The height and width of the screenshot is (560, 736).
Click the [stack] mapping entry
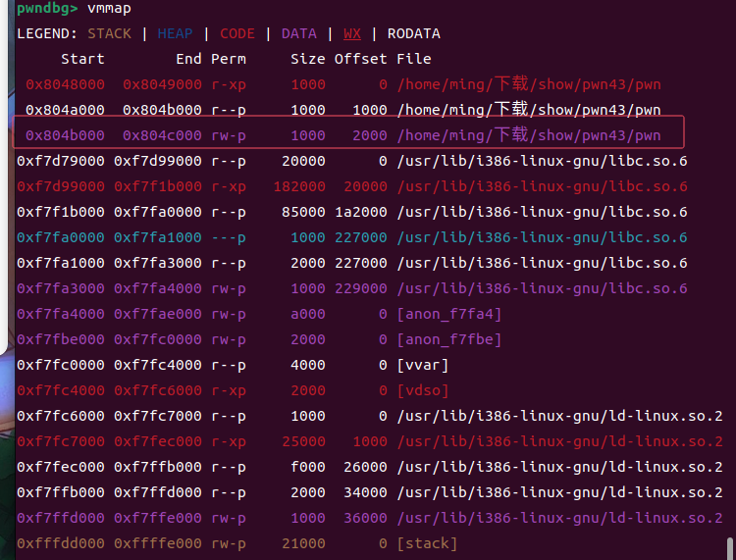[x=427, y=543]
